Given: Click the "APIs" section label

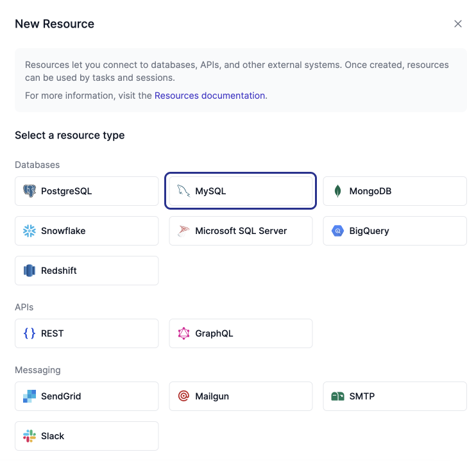Looking at the screenshot, I should click(24, 307).
